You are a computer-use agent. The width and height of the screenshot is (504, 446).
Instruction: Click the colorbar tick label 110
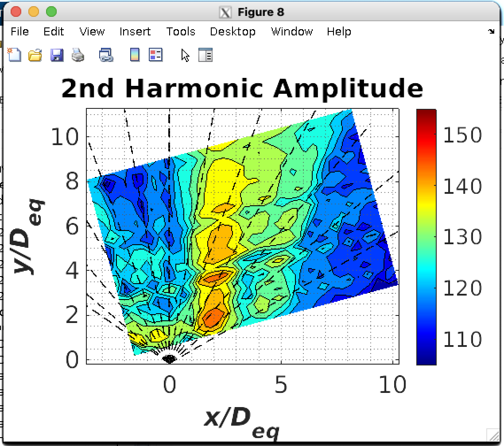pos(462,339)
